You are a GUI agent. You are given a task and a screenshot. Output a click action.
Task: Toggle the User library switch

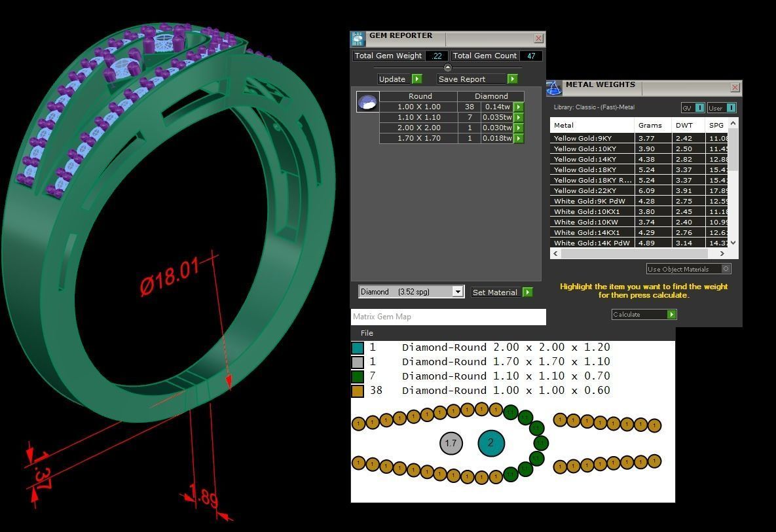pos(731,108)
